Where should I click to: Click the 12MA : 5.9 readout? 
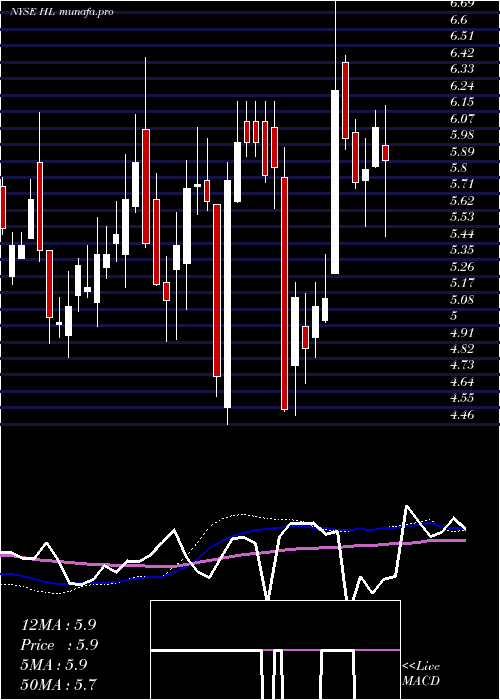pos(58,625)
